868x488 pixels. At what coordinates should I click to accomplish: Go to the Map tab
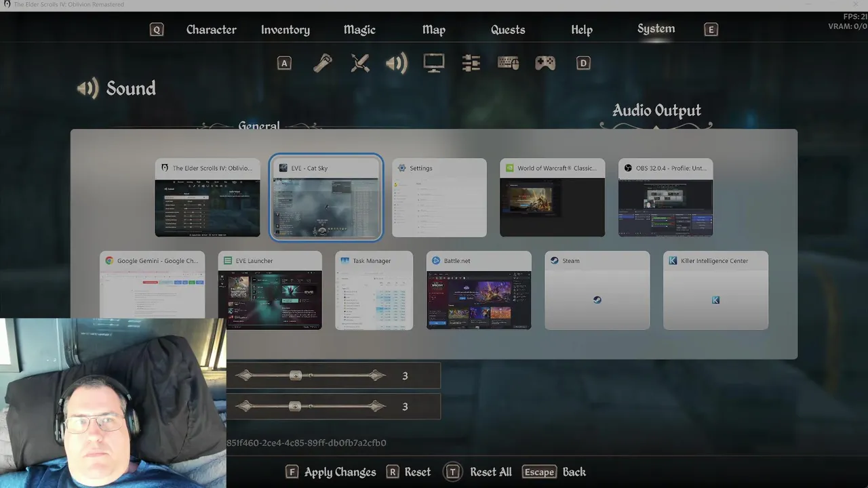[x=434, y=30]
